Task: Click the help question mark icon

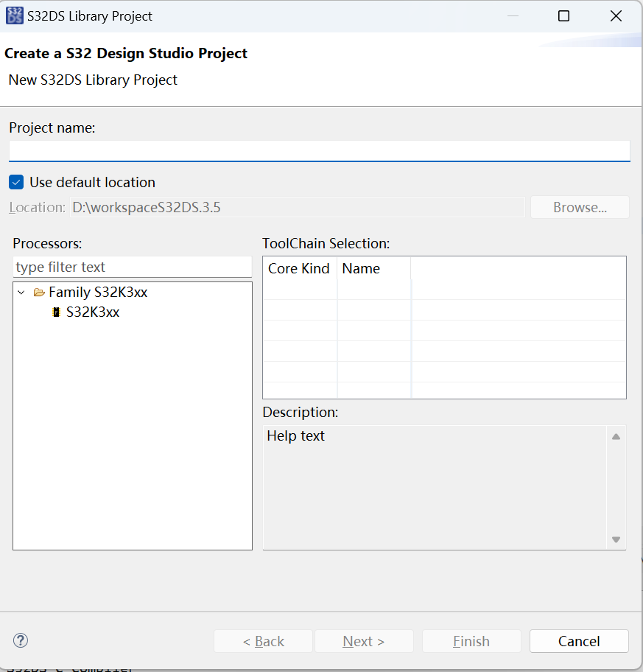Action: pyautogui.click(x=21, y=640)
